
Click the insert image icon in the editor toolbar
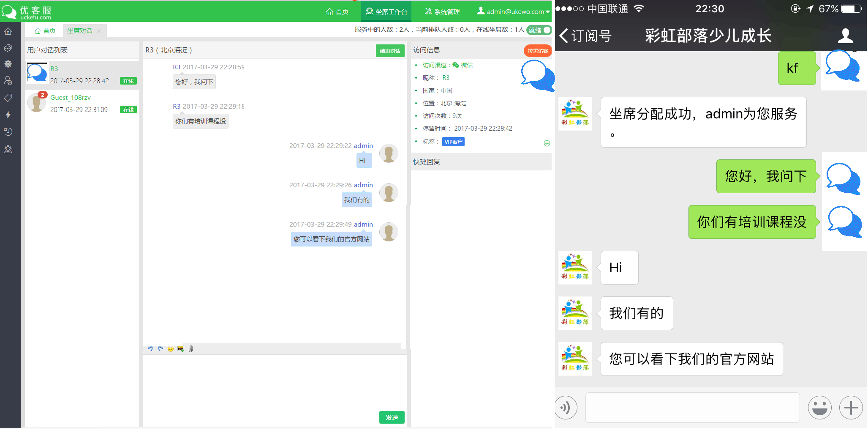(181, 349)
